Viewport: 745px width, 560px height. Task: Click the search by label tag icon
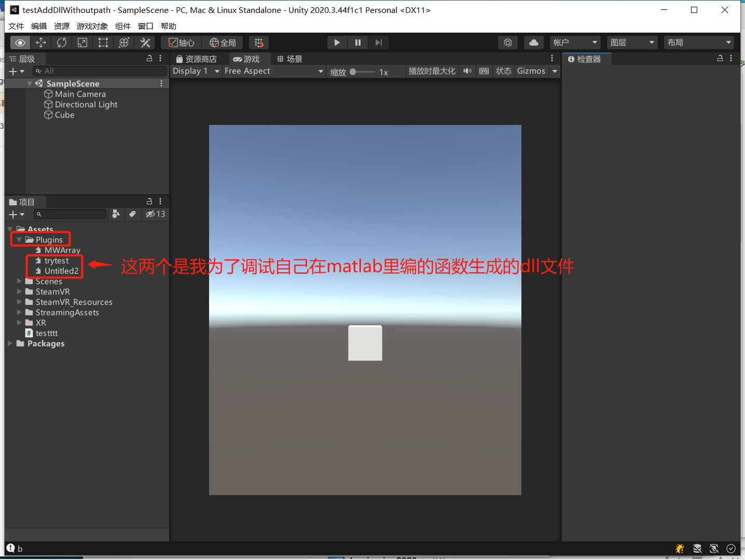click(132, 214)
